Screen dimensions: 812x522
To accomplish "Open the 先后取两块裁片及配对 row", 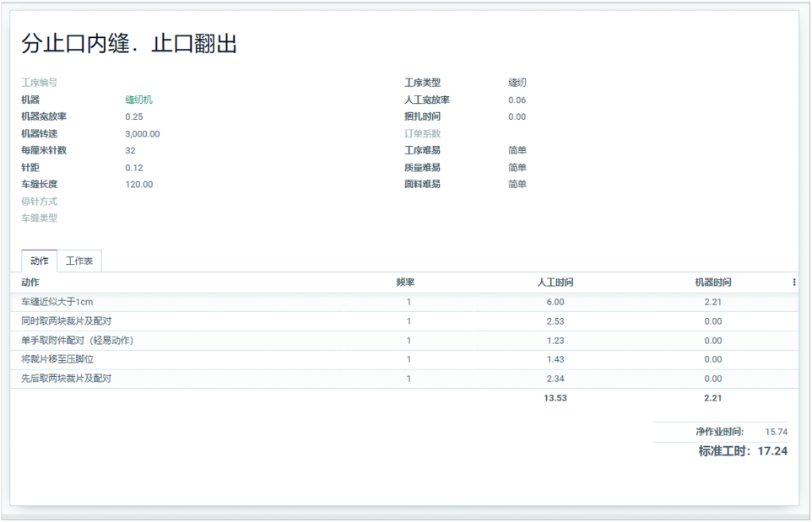I will point(67,379).
